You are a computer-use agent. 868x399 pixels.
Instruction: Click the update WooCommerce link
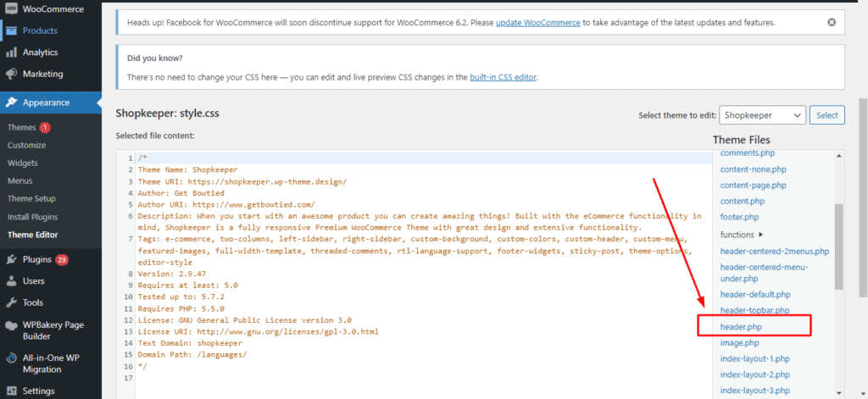tap(538, 23)
